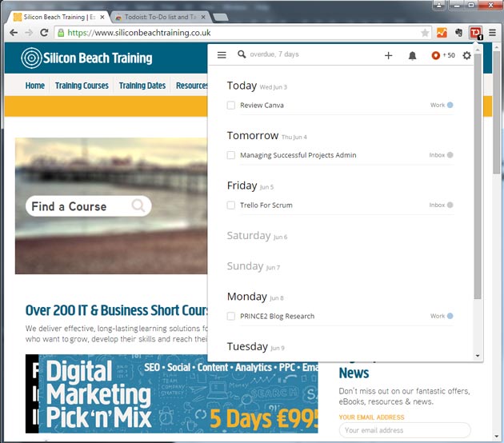
Task: Click the Find a Course search box
Action: click(x=80, y=206)
